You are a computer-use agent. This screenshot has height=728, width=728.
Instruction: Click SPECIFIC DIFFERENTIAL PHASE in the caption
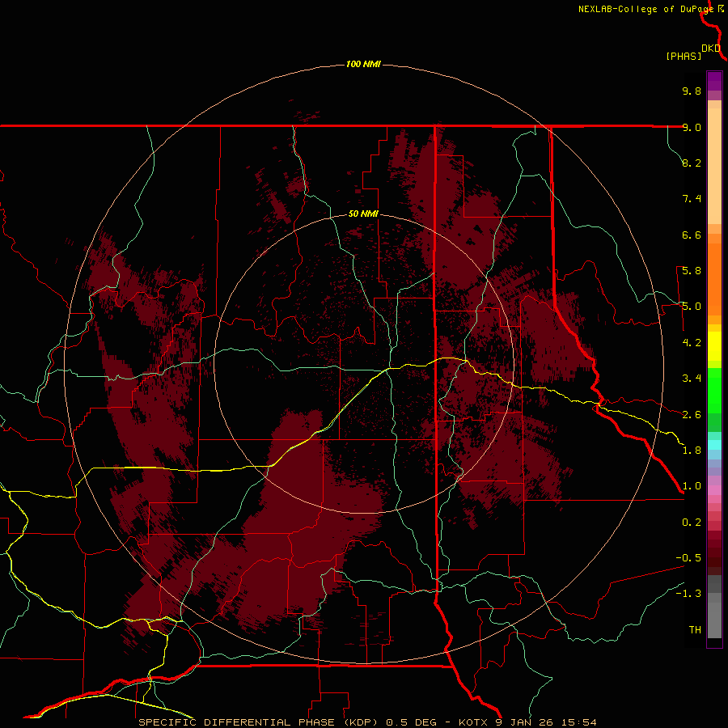tap(236, 722)
